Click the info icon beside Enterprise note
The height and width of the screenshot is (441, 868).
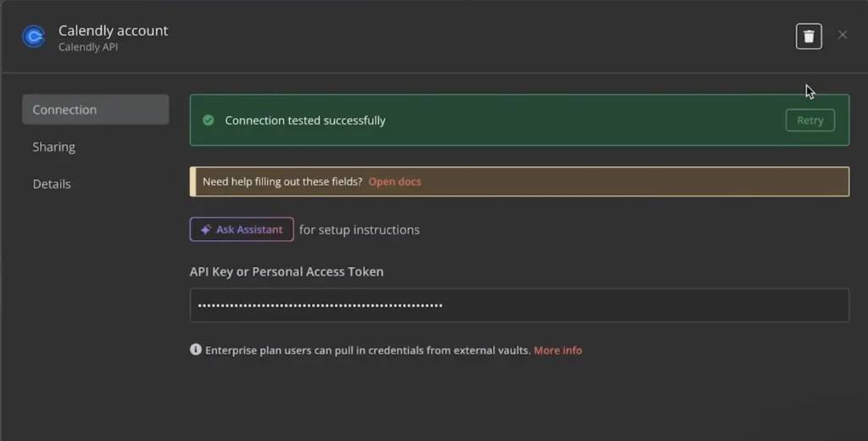click(196, 349)
